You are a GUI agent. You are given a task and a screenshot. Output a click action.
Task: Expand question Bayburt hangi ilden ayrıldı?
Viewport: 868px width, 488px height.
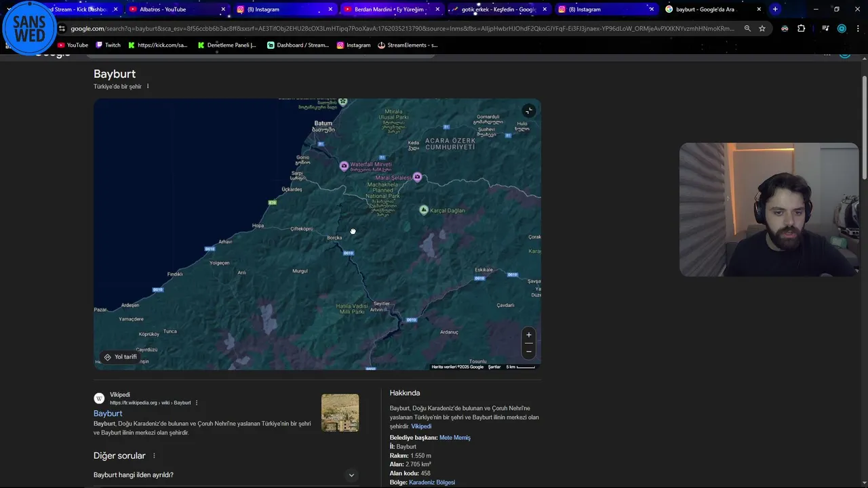point(225,475)
